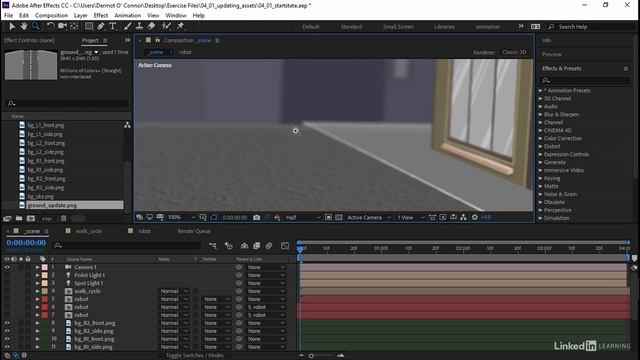Select the Roto Brush tool
This screenshot has height=360, width=640.
tap(166, 27)
